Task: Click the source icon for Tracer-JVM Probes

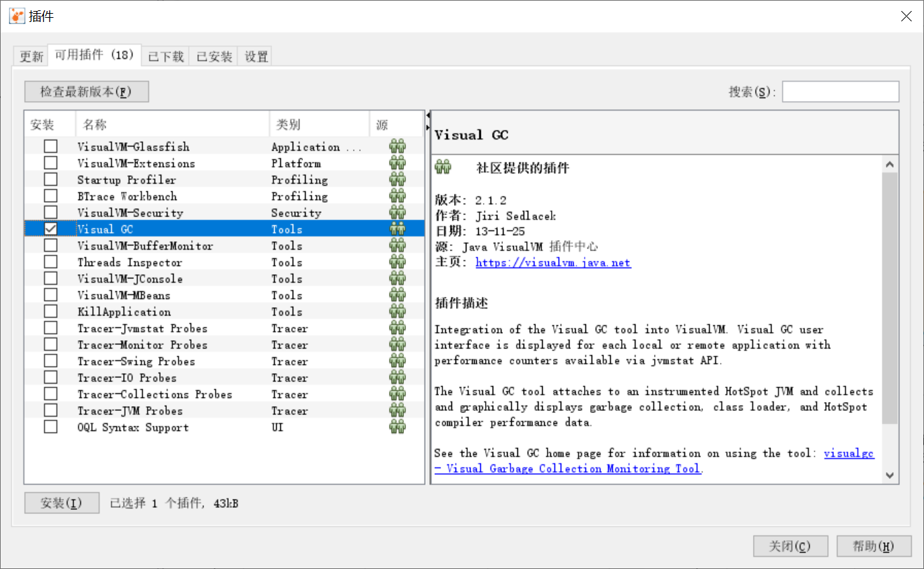Action: tap(397, 410)
